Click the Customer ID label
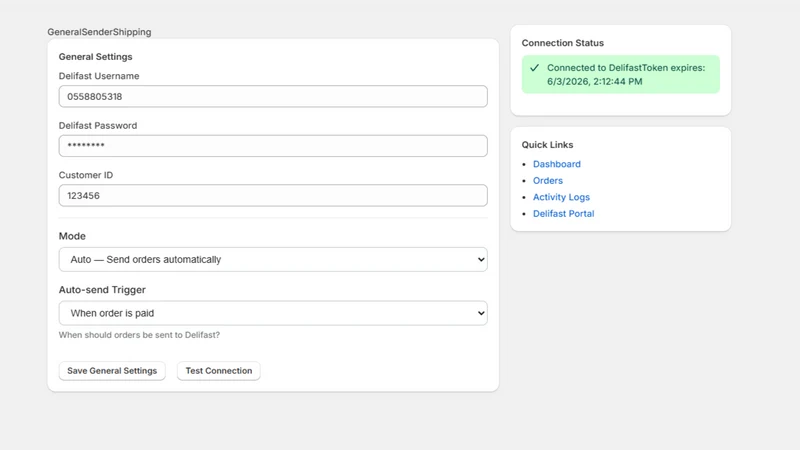This screenshot has height=450, width=800. [x=86, y=175]
